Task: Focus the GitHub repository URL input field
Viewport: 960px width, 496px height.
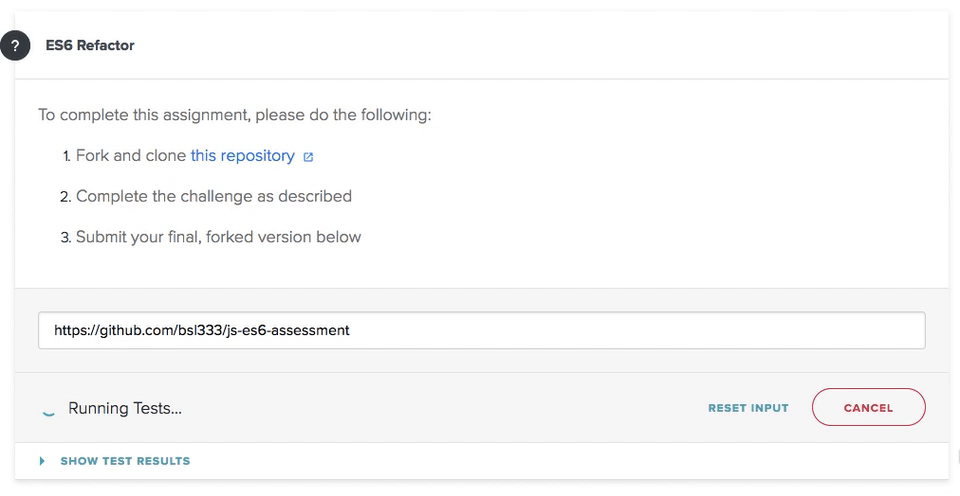Action: pos(481,330)
